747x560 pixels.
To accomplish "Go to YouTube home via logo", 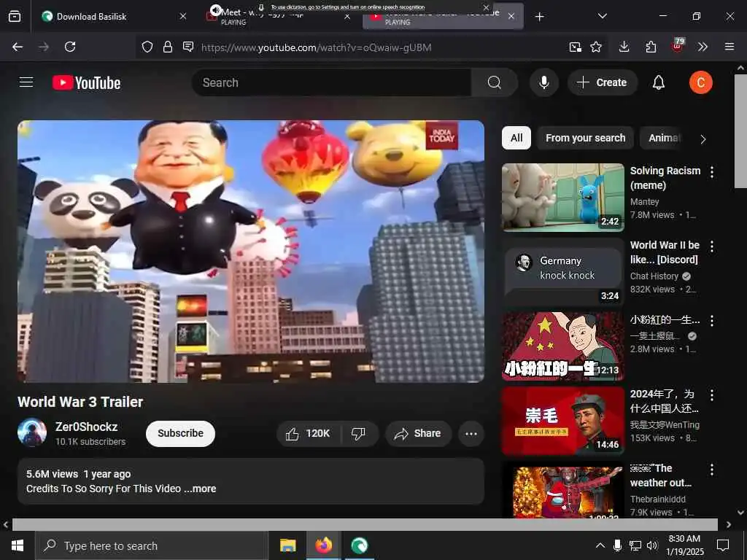I will point(86,83).
